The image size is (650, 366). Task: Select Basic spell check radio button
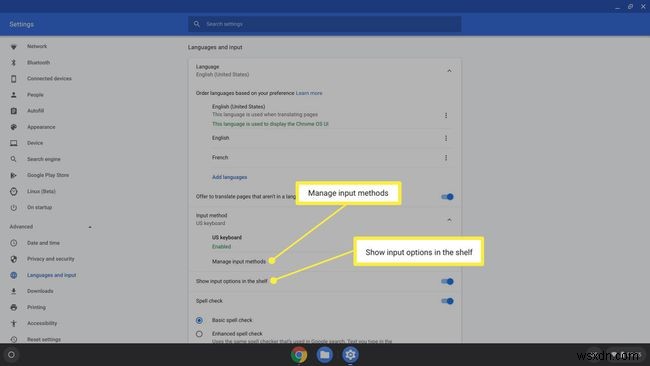[x=199, y=320]
